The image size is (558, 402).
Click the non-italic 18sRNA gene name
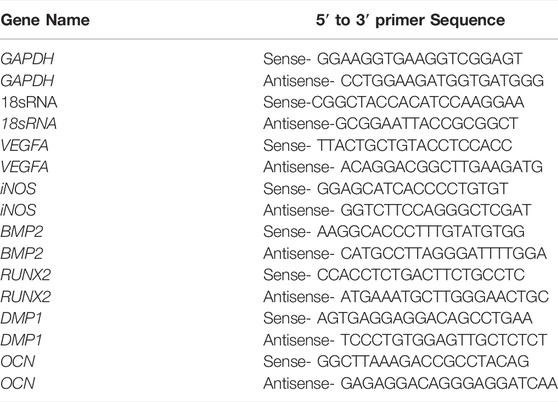29,102
